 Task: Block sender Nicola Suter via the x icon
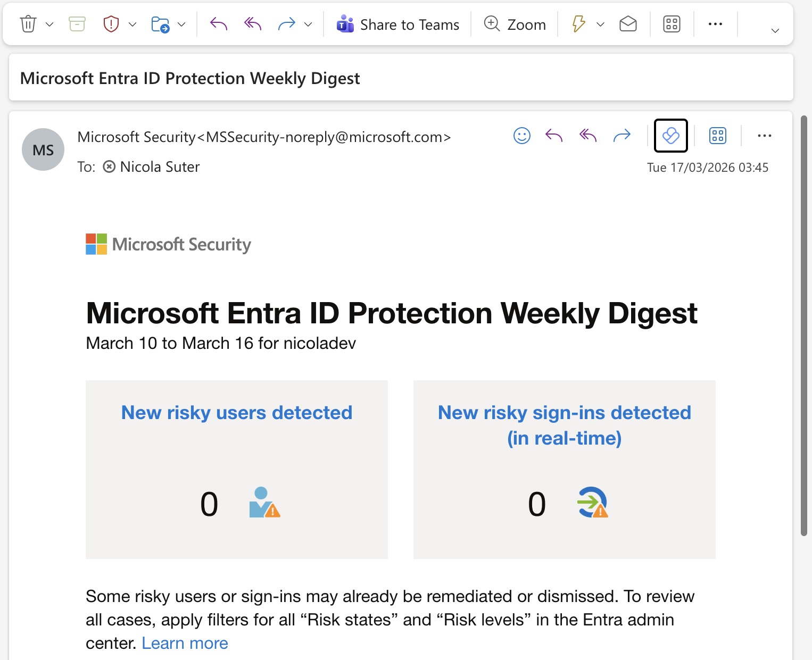click(109, 166)
